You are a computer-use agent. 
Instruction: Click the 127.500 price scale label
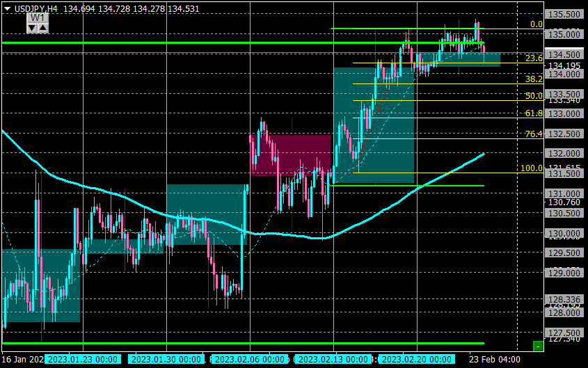pos(564,333)
